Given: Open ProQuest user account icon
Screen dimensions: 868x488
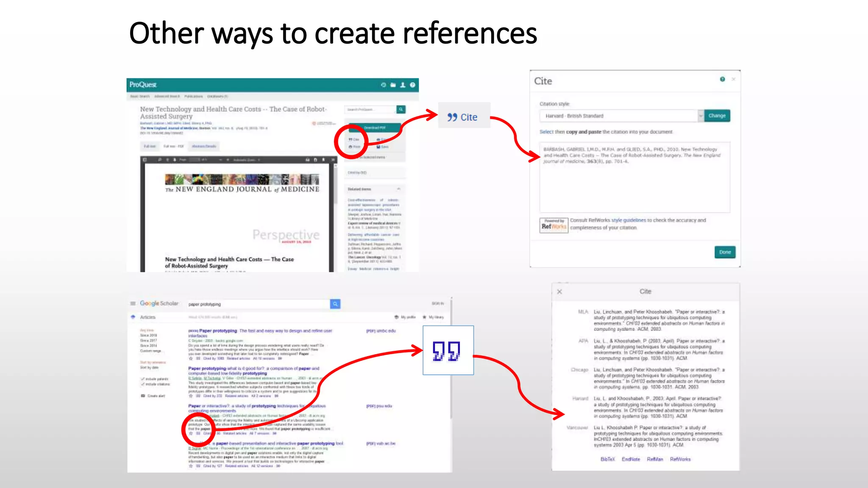Looking at the screenshot, I should click(x=403, y=85).
